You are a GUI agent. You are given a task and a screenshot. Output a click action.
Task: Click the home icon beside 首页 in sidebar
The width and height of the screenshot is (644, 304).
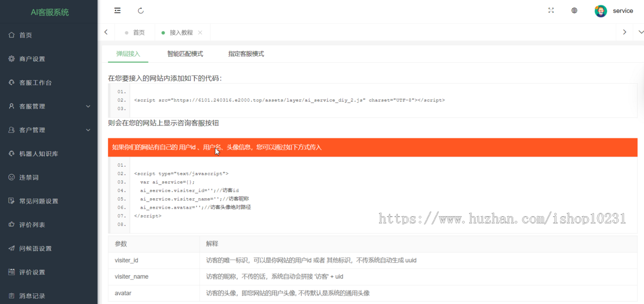click(x=12, y=35)
